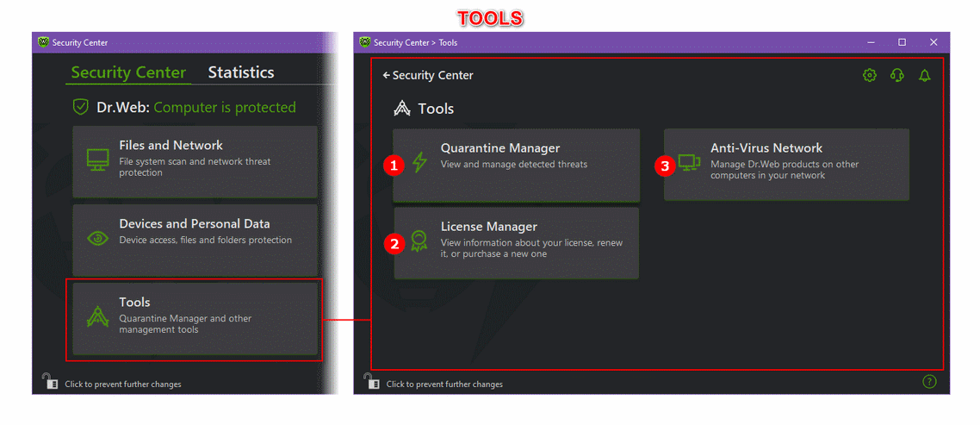Close the Tools window
This screenshot has width=980, height=425.
(933, 42)
